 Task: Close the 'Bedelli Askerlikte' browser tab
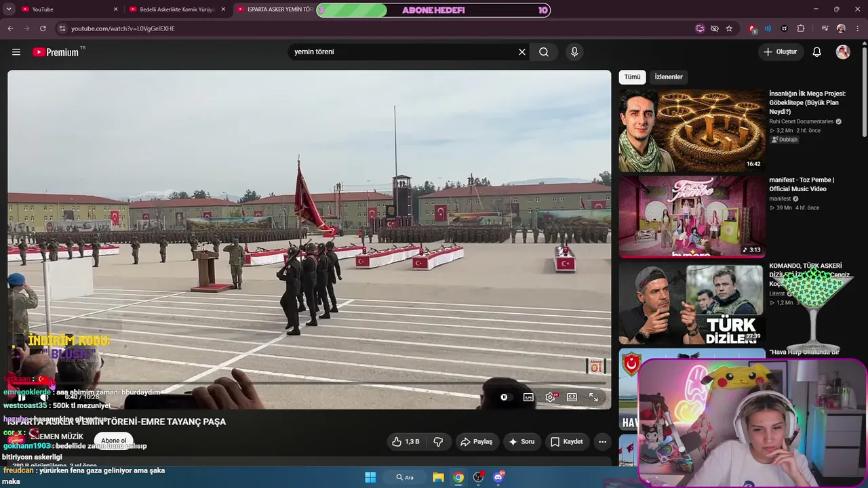[x=223, y=9]
